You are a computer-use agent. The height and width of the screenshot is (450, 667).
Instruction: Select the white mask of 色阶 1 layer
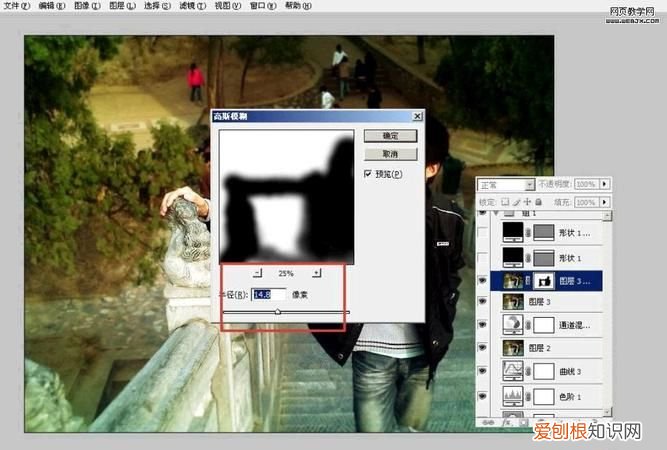pos(544,396)
